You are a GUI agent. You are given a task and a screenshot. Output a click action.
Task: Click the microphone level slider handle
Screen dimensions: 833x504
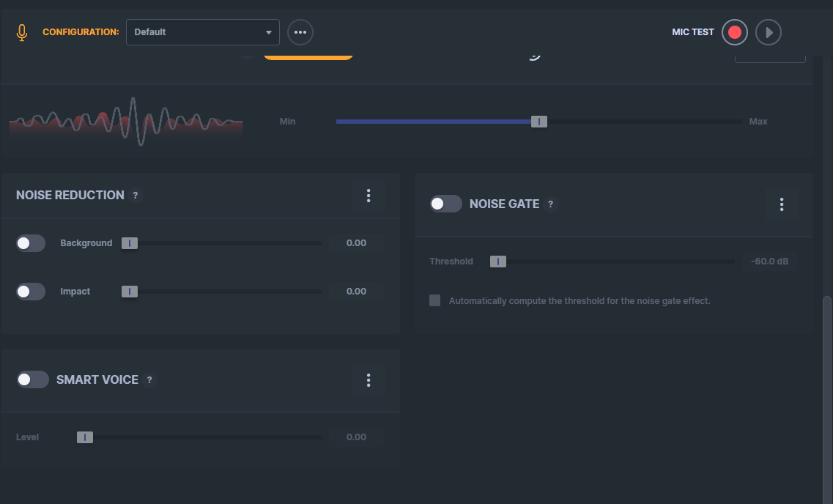(538, 122)
